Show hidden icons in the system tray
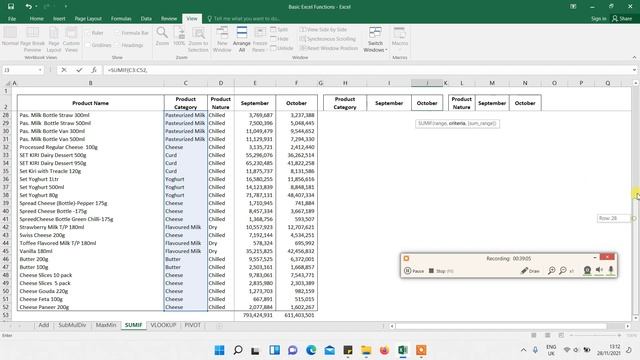640x360 pixels. click(523, 350)
